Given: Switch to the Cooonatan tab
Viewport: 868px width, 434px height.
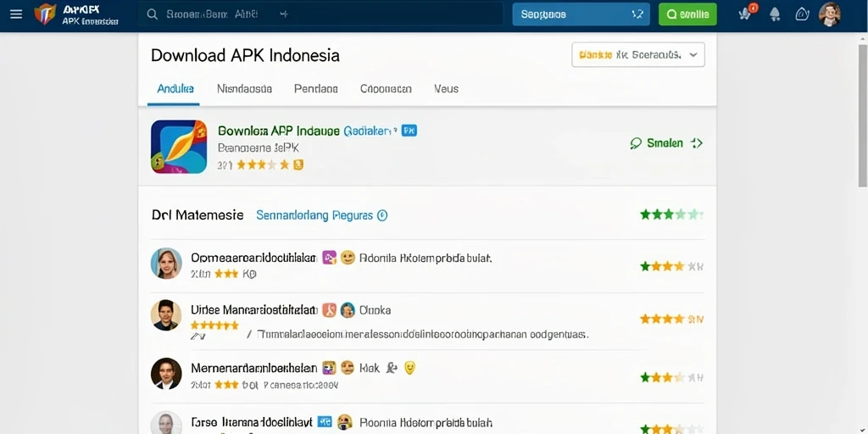Looking at the screenshot, I should [x=386, y=88].
